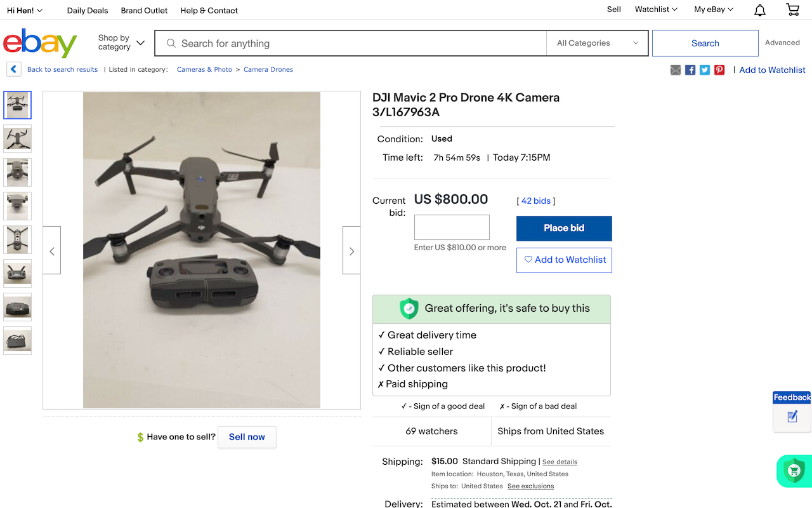Viewport: 812px width, 508px height.
Task: Select the second drone thumbnail
Action: point(17,138)
